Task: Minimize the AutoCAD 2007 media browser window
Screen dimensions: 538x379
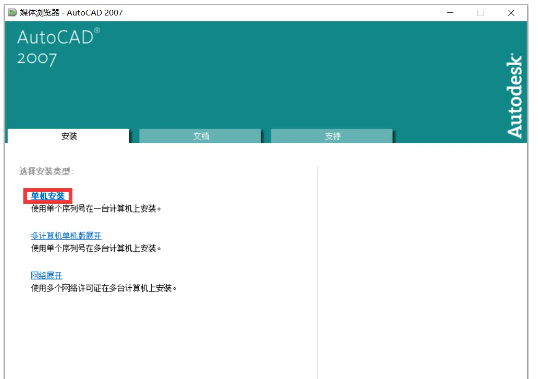Action: pyautogui.click(x=450, y=13)
